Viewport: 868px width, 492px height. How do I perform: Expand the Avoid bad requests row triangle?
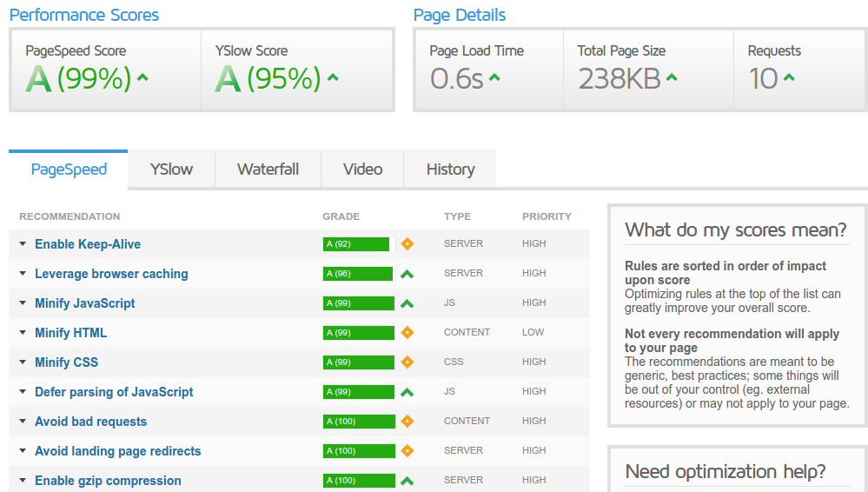coord(23,421)
